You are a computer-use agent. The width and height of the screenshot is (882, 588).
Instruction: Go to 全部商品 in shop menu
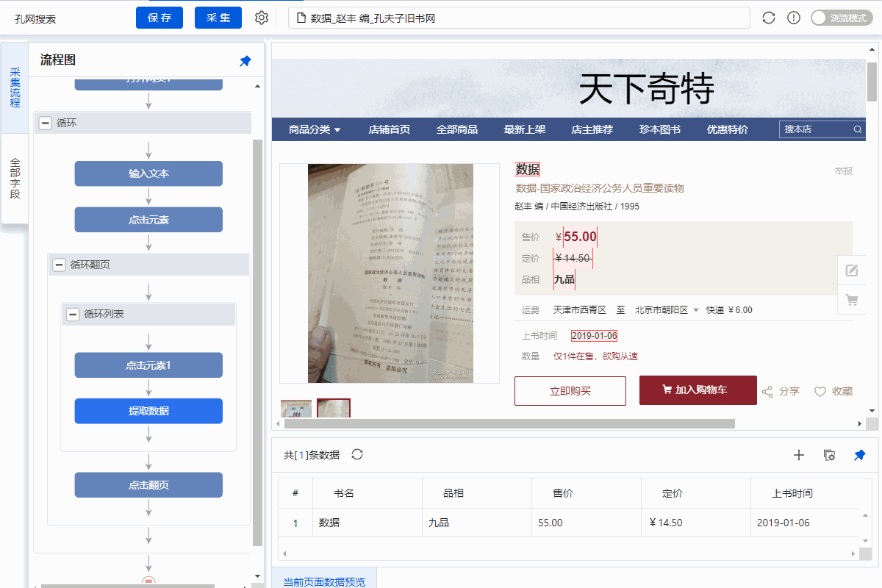[456, 129]
